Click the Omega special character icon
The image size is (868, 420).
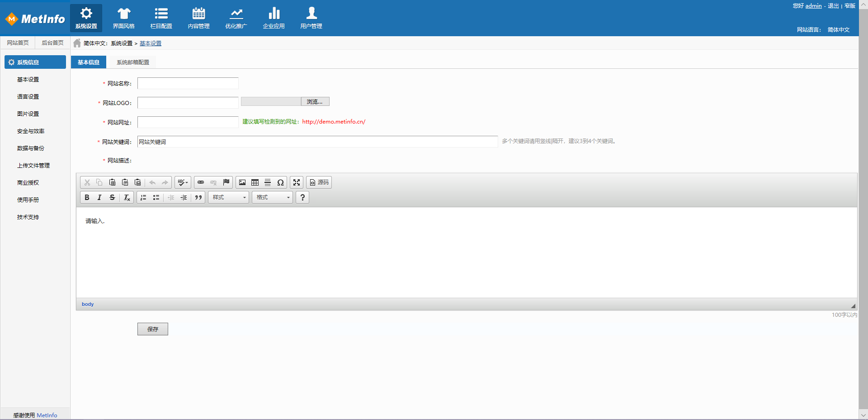point(280,182)
